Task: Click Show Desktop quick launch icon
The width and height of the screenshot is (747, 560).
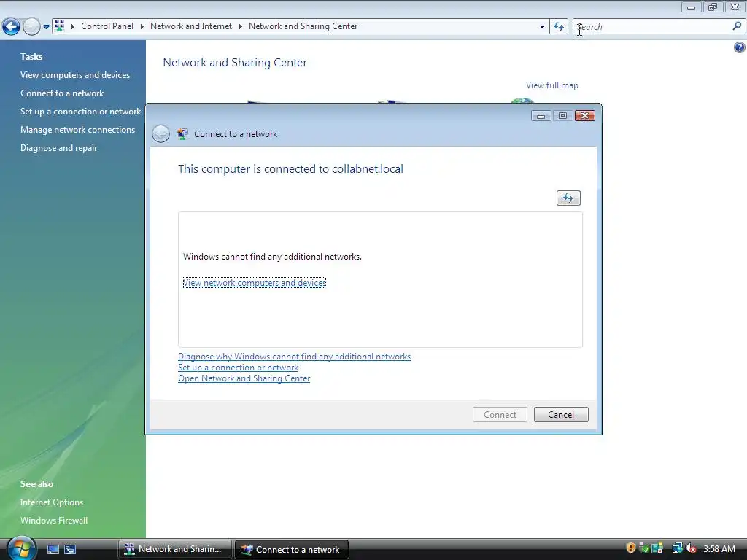Action: [53, 550]
